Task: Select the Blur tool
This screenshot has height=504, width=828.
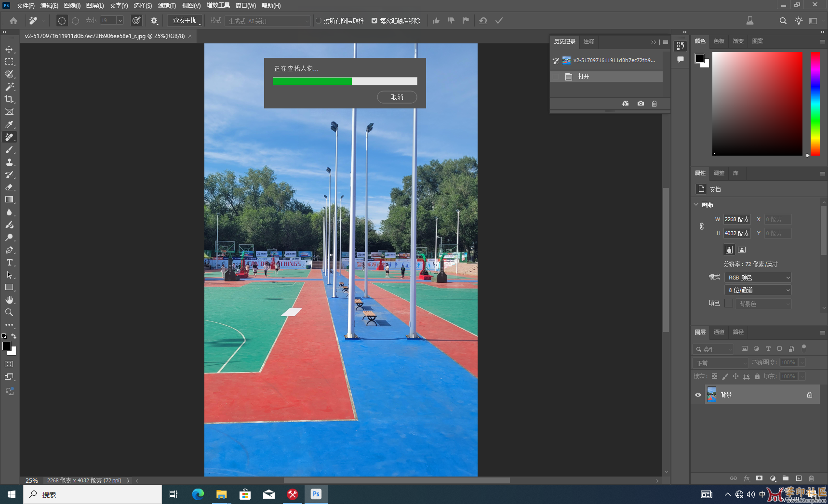Action: pyautogui.click(x=9, y=212)
